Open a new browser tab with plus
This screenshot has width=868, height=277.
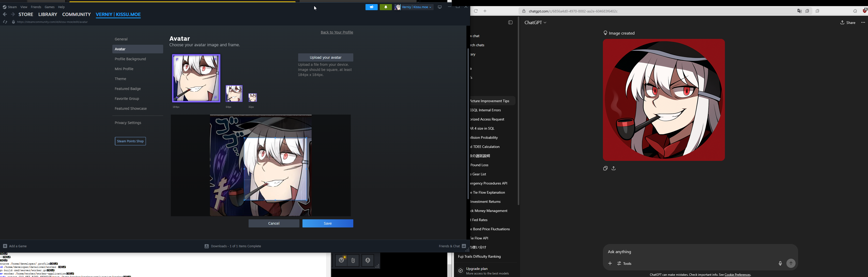click(485, 11)
